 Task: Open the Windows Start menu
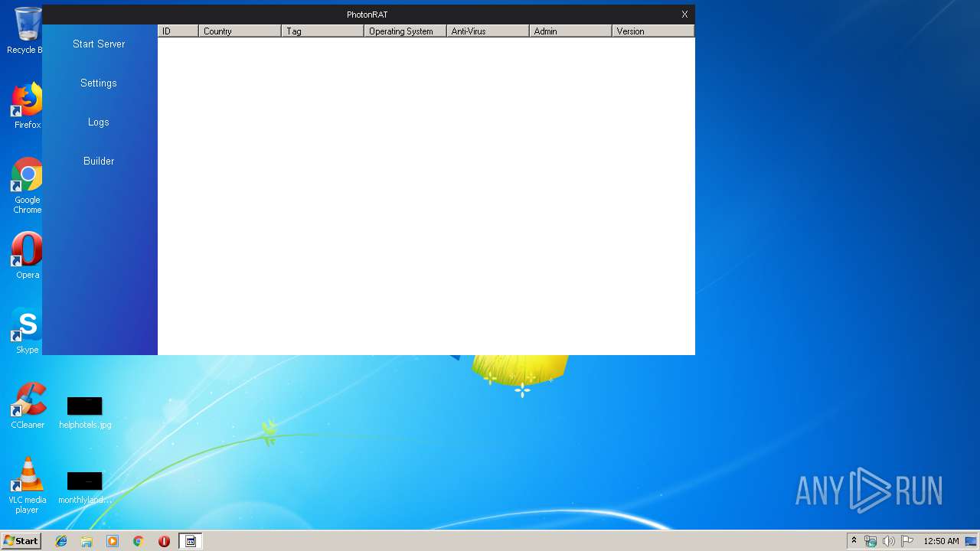21,540
